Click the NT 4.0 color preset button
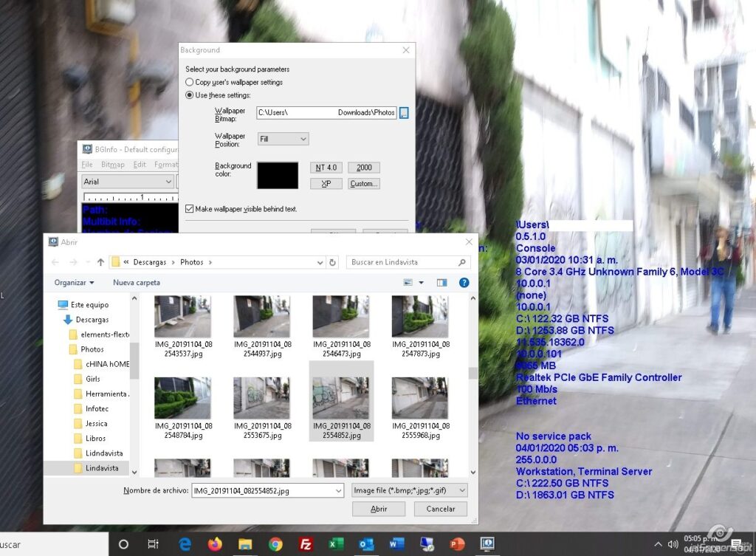This screenshot has width=756, height=556. pyautogui.click(x=326, y=168)
